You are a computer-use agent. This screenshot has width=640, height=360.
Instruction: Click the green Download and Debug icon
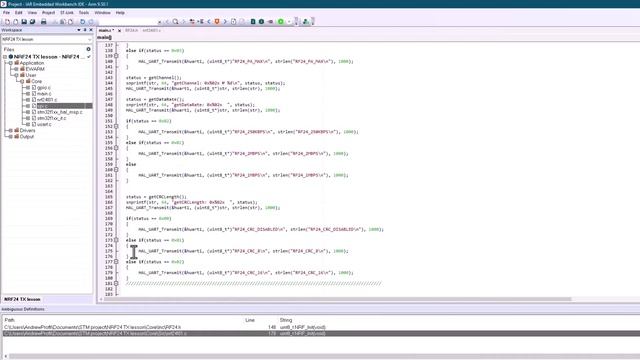coord(281,22)
